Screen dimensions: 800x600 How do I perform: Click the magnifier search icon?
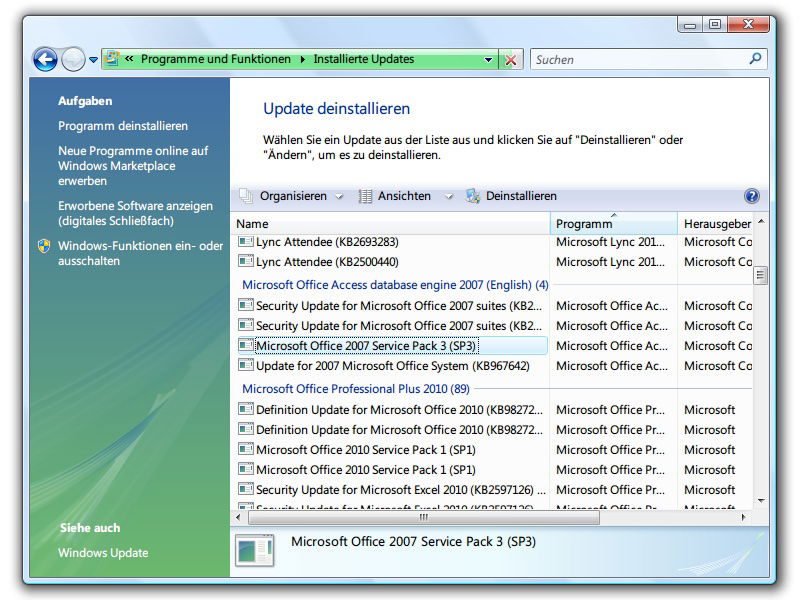[755, 59]
